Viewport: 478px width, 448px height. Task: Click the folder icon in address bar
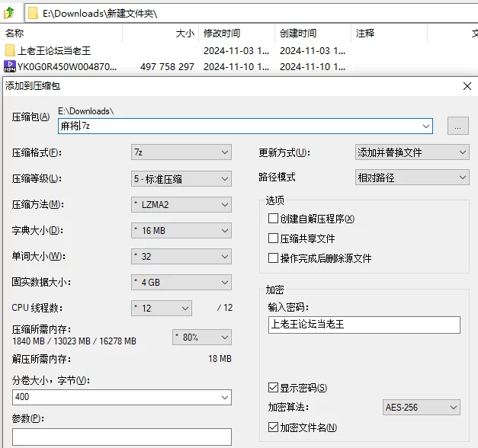click(x=33, y=14)
